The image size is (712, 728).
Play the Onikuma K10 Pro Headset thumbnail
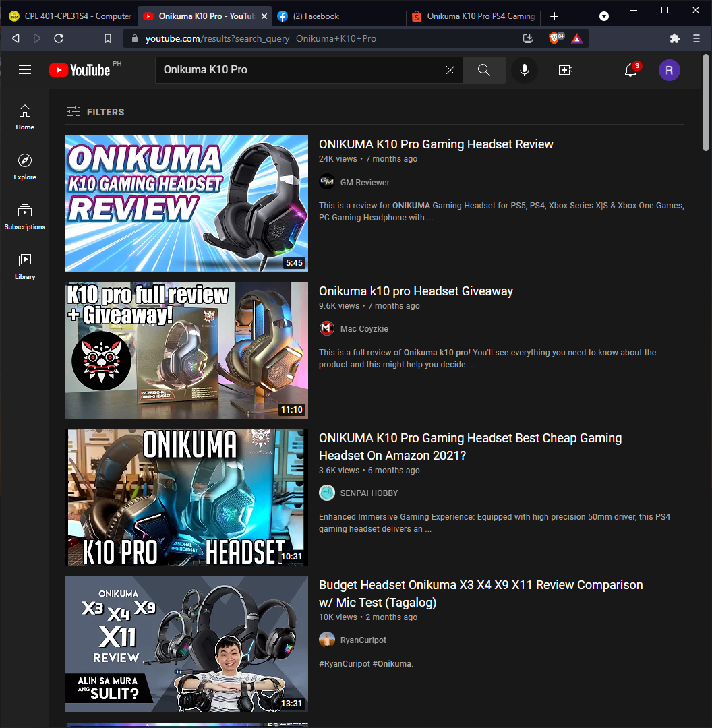pos(187,497)
